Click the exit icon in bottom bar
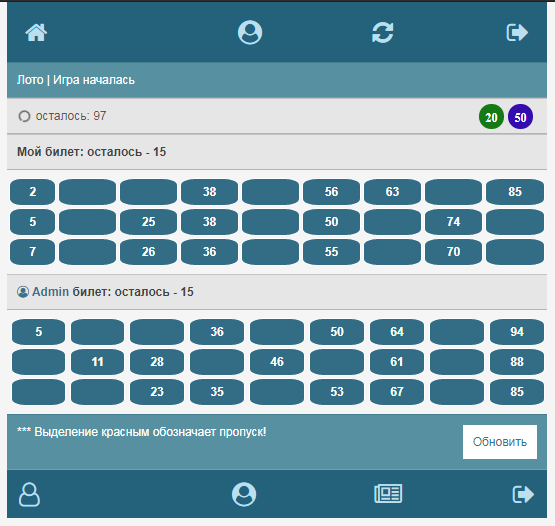555x526 pixels. pos(523,494)
